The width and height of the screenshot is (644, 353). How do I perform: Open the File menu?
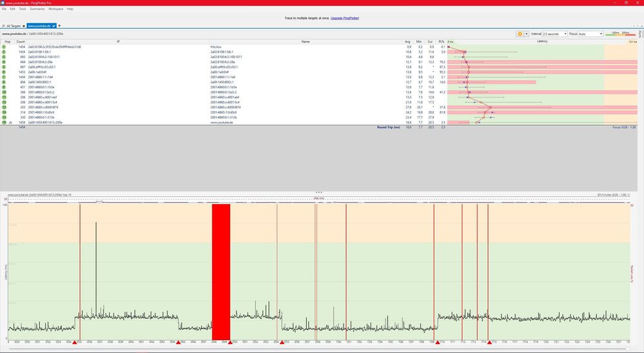(x=4, y=8)
